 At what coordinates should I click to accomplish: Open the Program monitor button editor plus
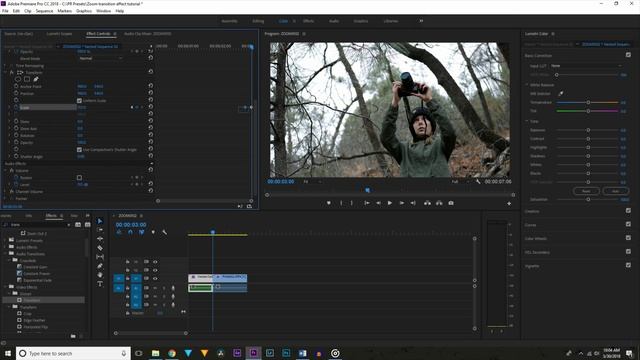(x=509, y=203)
